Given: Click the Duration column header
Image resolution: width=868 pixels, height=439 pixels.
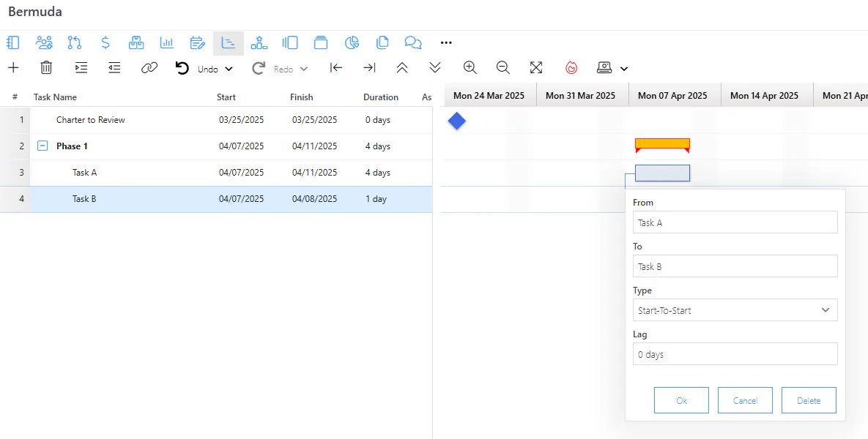Looking at the screenshot, I should 381,97.
